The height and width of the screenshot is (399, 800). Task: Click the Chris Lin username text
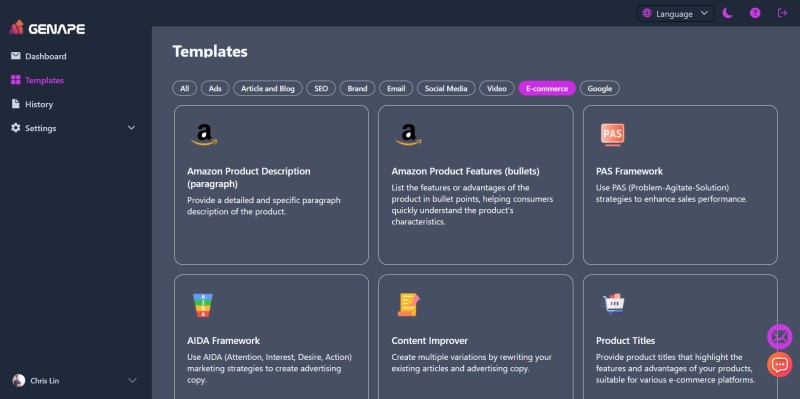44,381
